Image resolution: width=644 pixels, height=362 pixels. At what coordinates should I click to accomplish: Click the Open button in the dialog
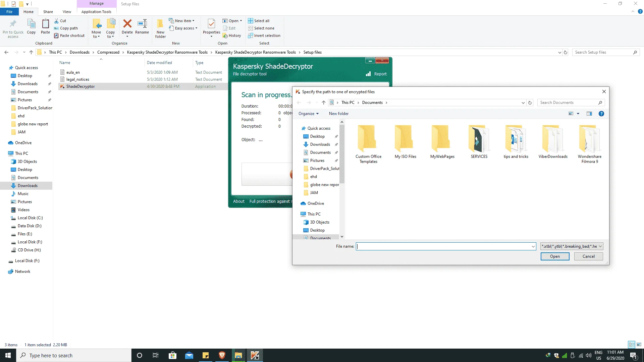tap(555, 256)
